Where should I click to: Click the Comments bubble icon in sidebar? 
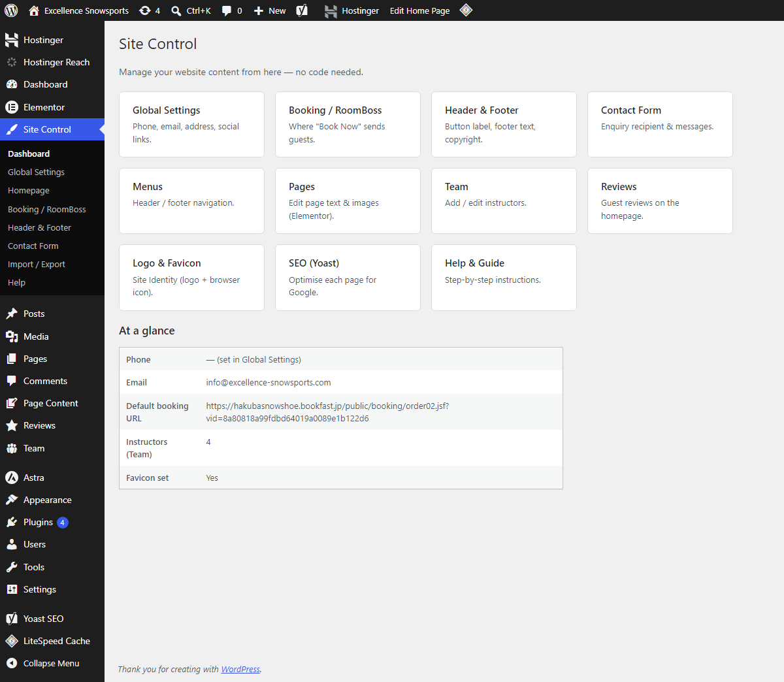pos(12,381)
